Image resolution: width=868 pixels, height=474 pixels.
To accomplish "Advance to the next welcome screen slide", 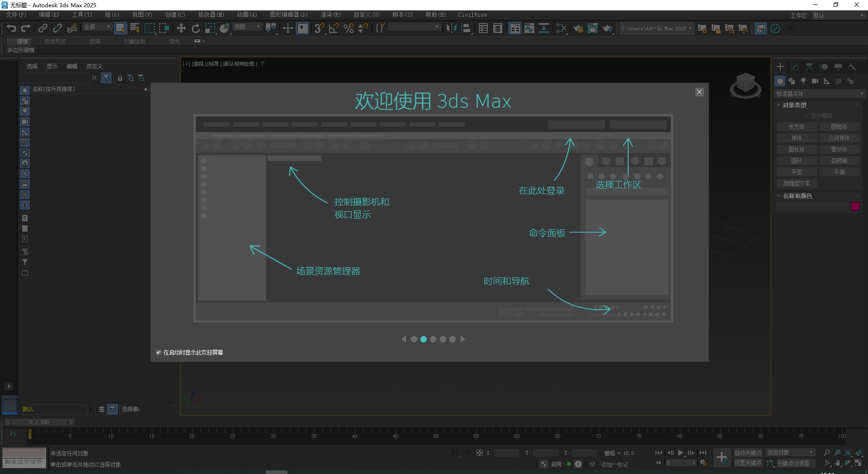I will [x=462, y=339].
